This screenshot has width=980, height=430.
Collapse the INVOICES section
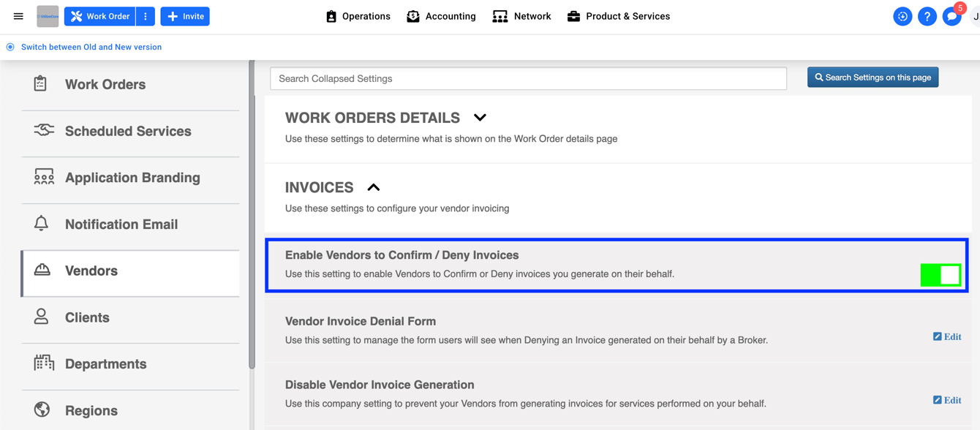374,187
